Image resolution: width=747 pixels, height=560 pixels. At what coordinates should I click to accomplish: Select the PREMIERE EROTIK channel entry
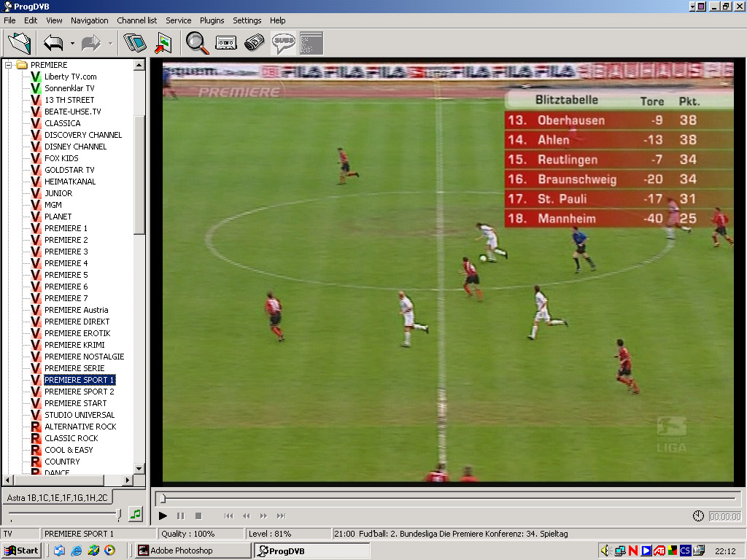click(77, 333)
